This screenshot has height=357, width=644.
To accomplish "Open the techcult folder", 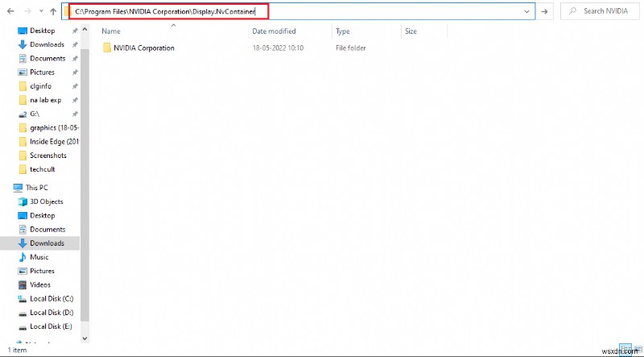I will point(43,169).
